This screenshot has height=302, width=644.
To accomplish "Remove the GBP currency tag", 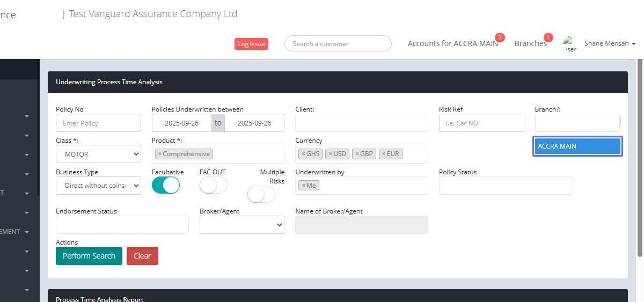I will pyautogui.click(x=357, y=154).
